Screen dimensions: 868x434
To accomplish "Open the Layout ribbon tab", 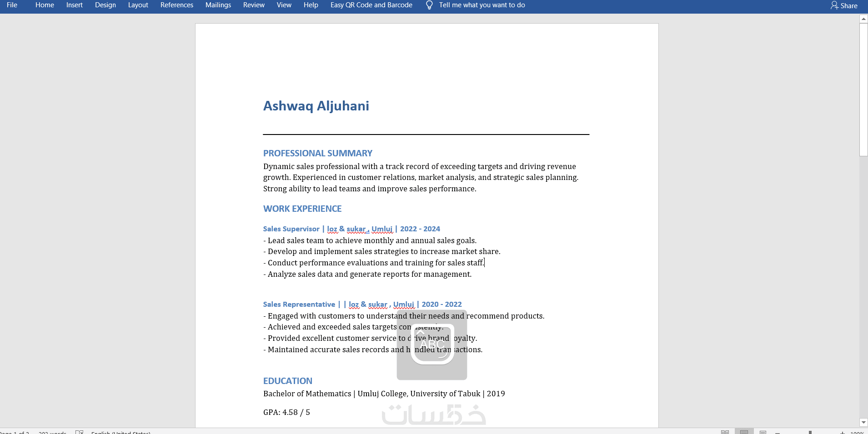I will pos(138,5).
